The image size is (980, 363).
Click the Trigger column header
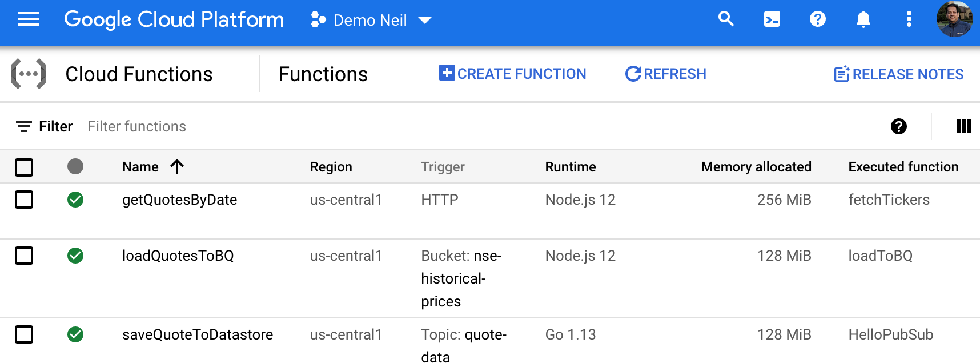(443, 167)
